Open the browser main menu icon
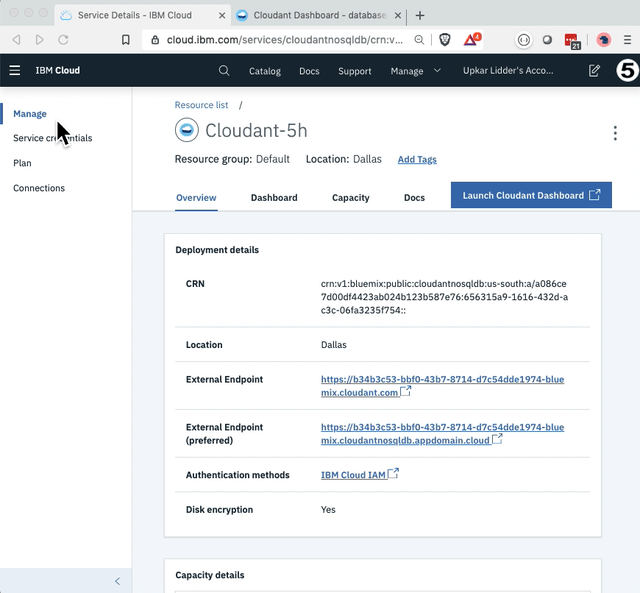640x593 pixels. point(628,40)
